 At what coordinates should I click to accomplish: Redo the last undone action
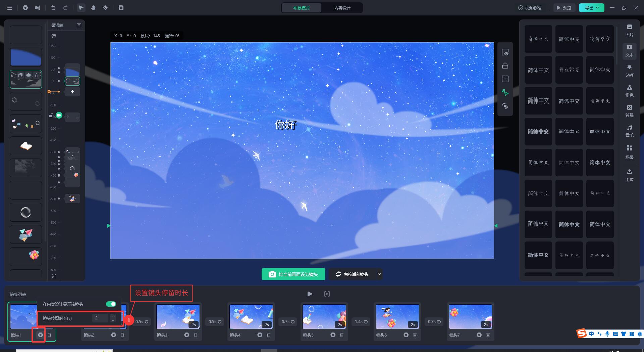pos(65,8)
